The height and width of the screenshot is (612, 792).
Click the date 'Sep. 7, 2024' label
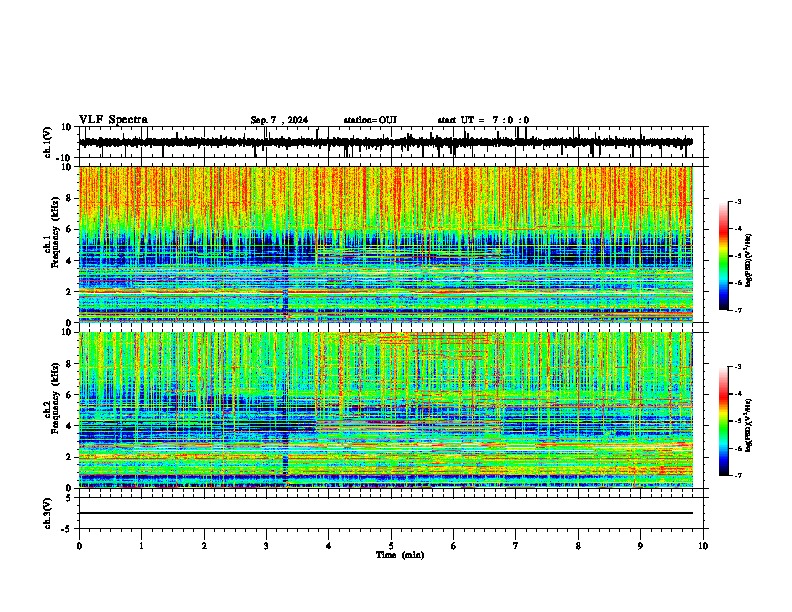pos(279,120)
